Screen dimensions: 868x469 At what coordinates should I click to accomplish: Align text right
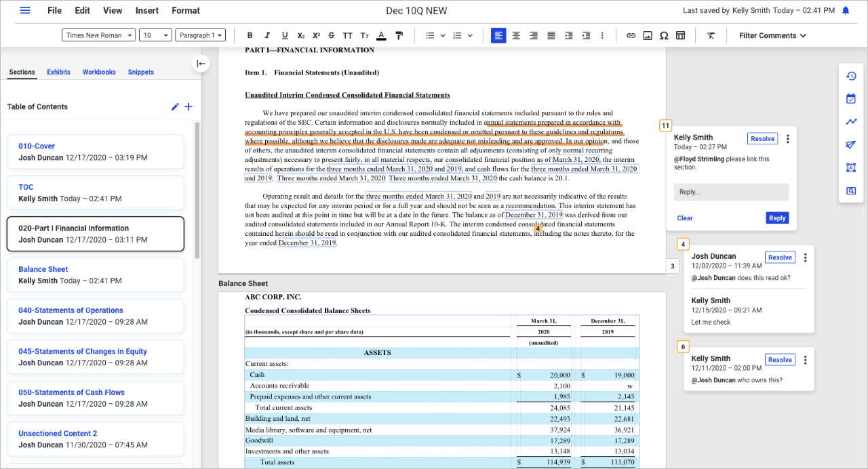click(534, 35)
